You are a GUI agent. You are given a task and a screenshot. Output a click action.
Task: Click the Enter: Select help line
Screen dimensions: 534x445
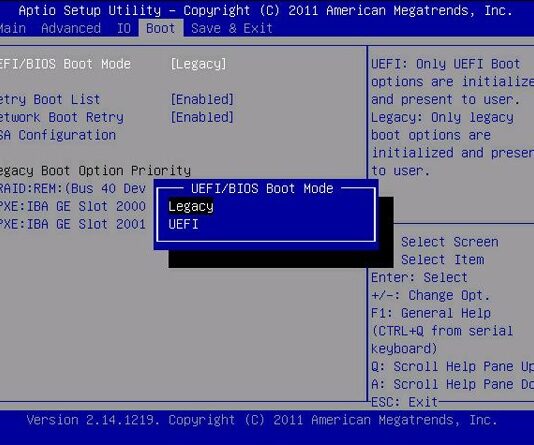tap(419, 277)
